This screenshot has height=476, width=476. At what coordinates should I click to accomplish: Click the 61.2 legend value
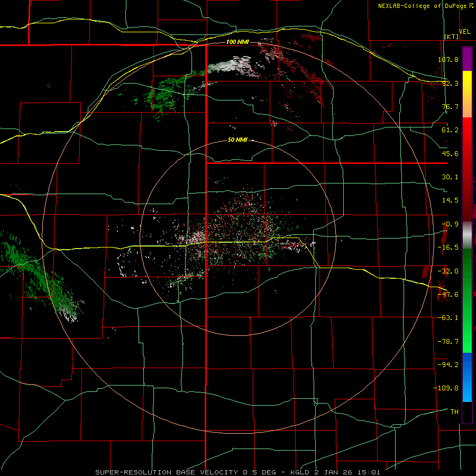click(x=450, y=130)
